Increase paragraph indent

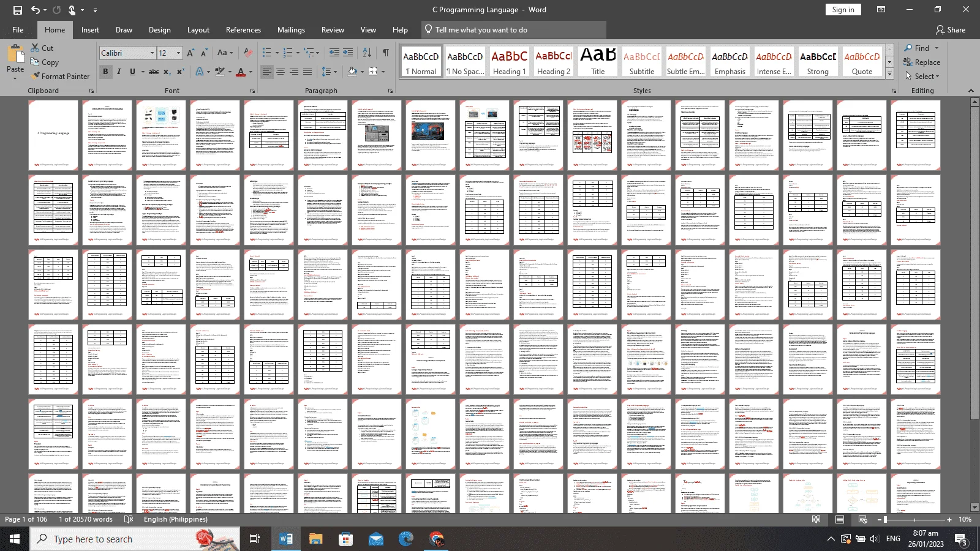click(x=348, y=53)
